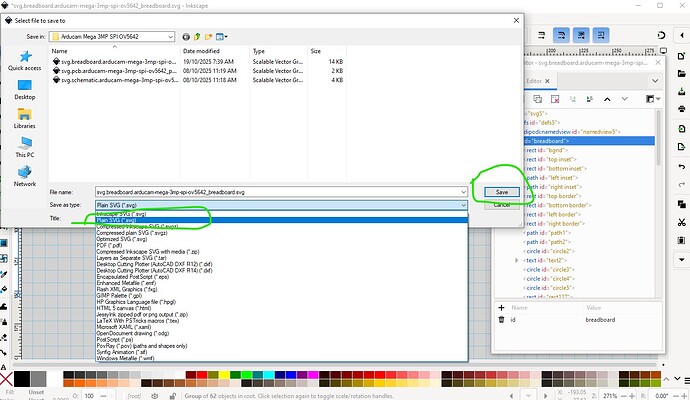Click the breadboard value of the id attribute
The width and height of the screenshot is (690, 400).
click(600, 320)
